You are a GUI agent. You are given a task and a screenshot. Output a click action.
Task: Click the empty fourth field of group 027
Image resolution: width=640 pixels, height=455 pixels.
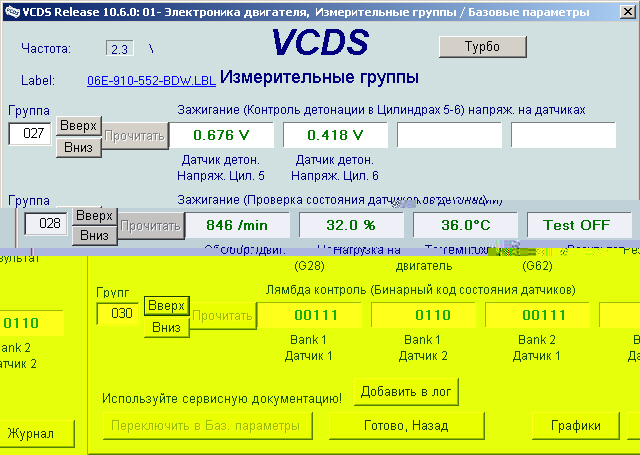coord(563,135)
